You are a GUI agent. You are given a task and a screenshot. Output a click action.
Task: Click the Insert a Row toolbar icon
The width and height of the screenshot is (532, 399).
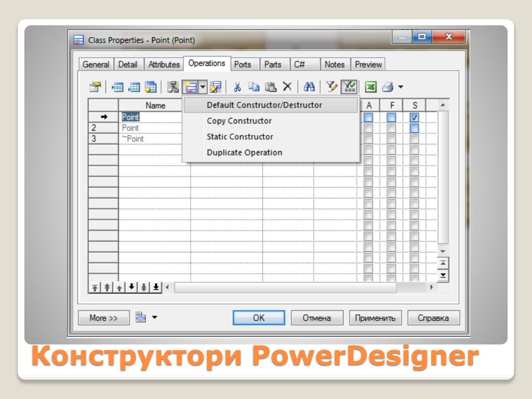point(117,87)
